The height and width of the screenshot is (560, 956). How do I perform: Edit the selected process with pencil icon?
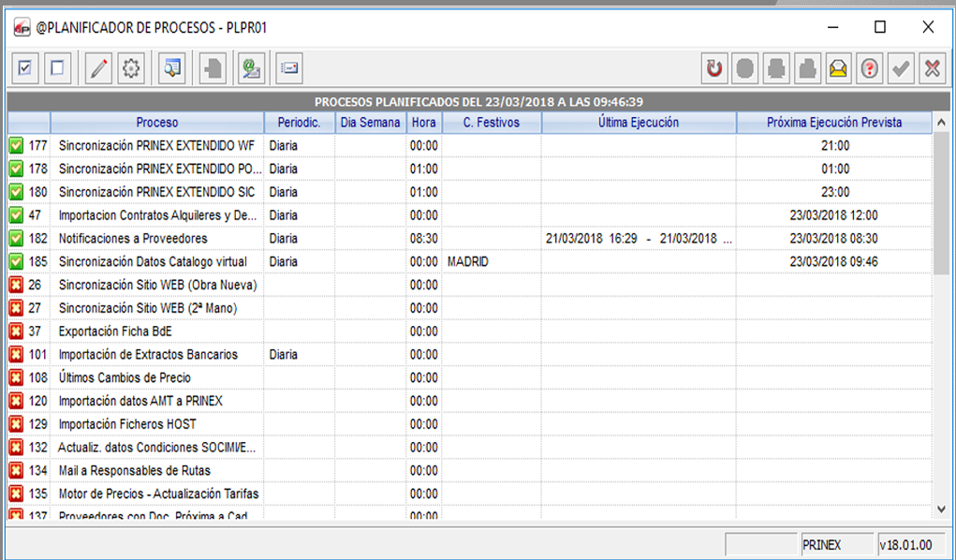click(97, 67)
